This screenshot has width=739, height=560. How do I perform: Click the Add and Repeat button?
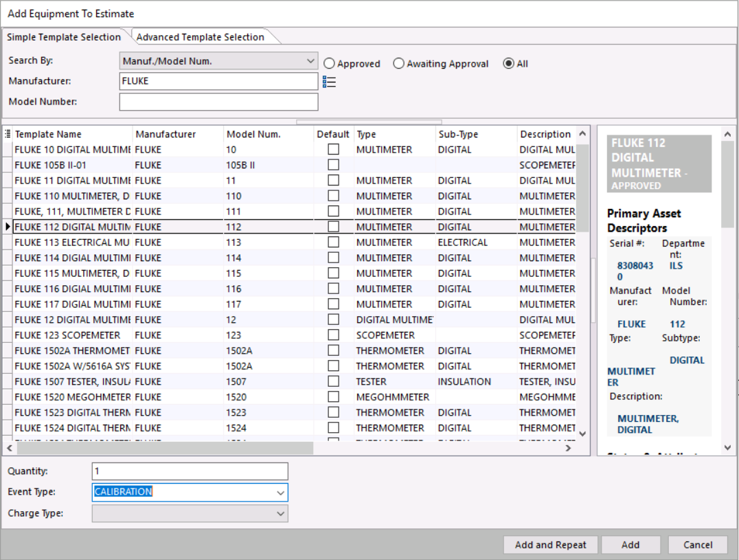[550, 545]
